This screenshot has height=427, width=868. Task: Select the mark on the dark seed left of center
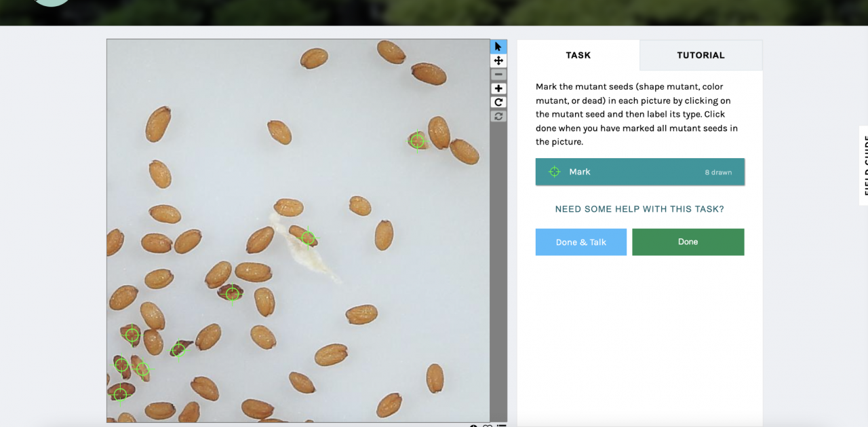[233, 294]
